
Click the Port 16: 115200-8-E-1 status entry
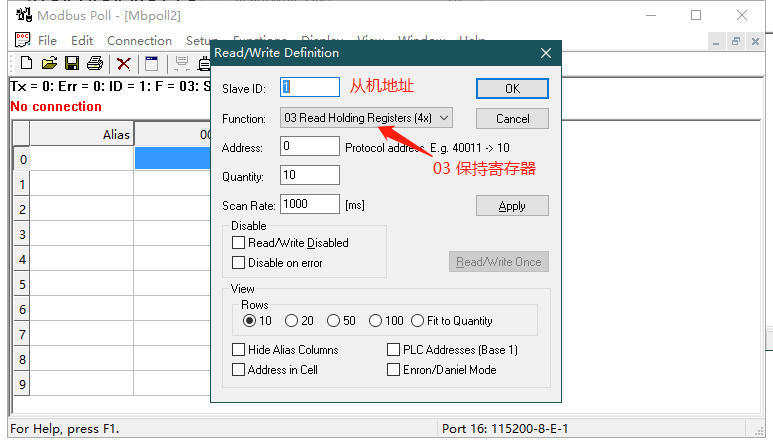point(505,429)
